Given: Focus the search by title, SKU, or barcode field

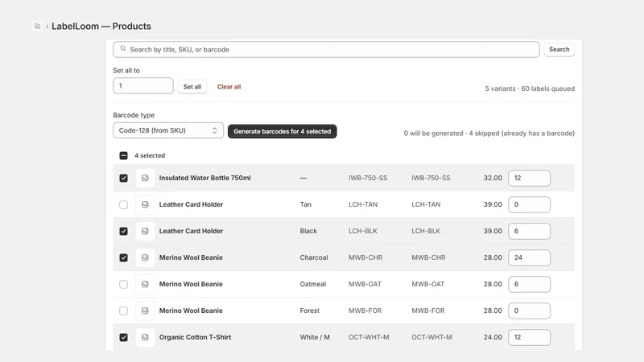Looking at the screenshot, I should click(x=326, y=49).
